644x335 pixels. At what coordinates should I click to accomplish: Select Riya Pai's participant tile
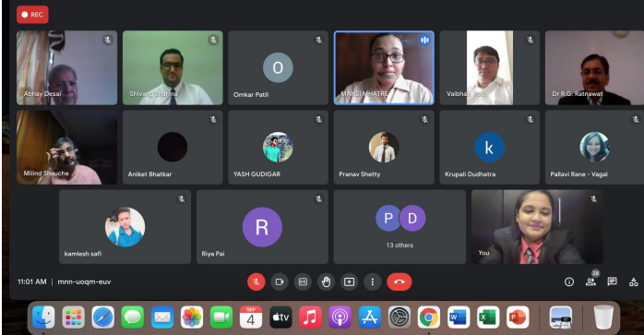pos(262,227)
